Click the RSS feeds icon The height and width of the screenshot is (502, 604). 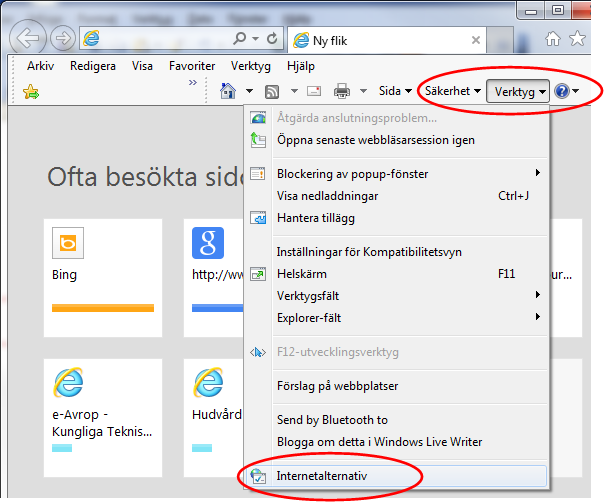[x=272, y=91]
